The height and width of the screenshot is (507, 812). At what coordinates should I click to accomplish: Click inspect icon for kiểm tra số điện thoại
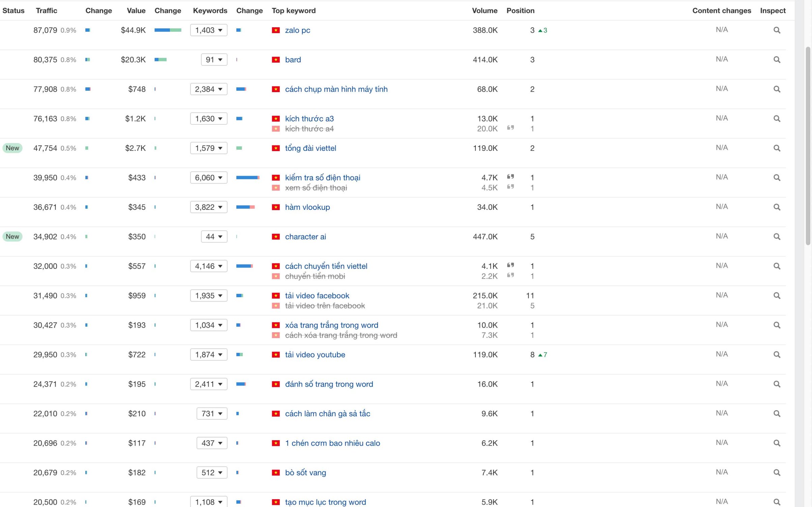[x=777, y=178]
